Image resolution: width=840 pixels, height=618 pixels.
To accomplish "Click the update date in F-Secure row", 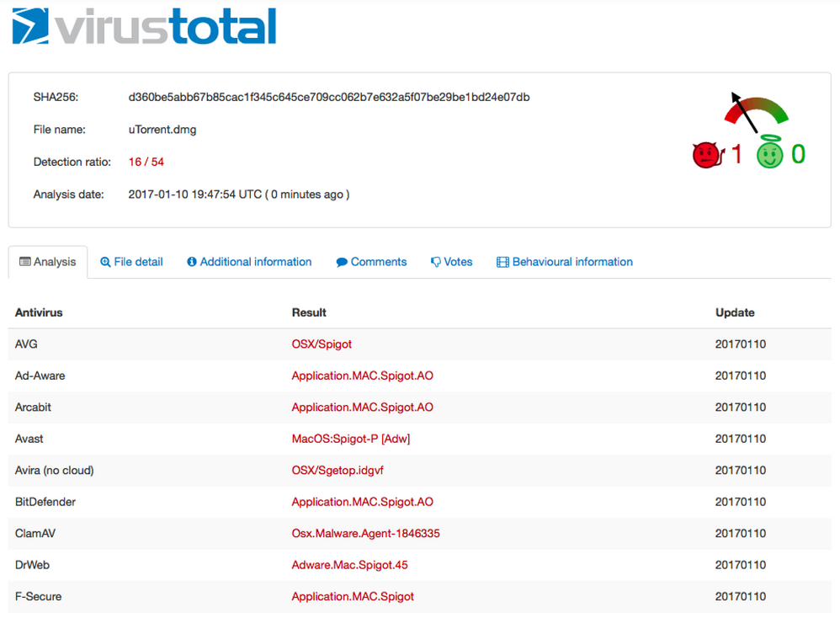I will pos(741,597).
